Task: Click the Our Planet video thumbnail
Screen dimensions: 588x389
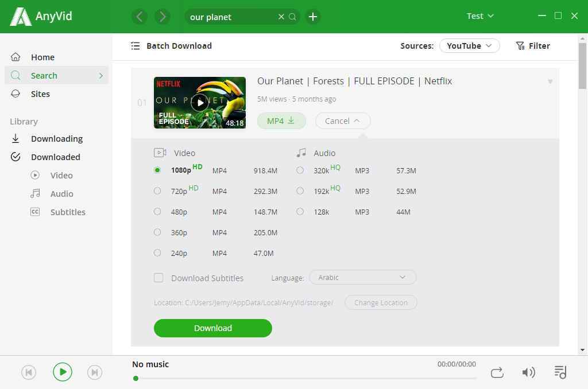Action: (200, 103)
